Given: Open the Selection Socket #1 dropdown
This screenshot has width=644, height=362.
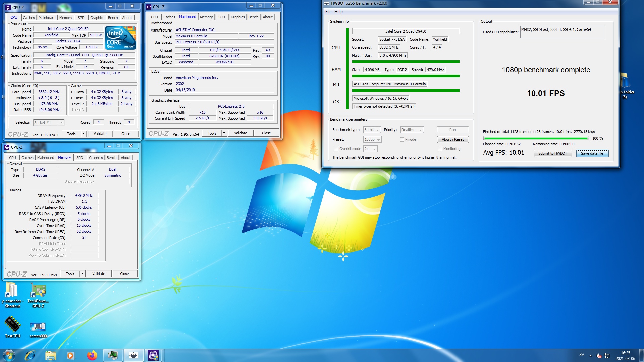Looking at the screenshot, I should pyautogui.click(x=49, y=123).
